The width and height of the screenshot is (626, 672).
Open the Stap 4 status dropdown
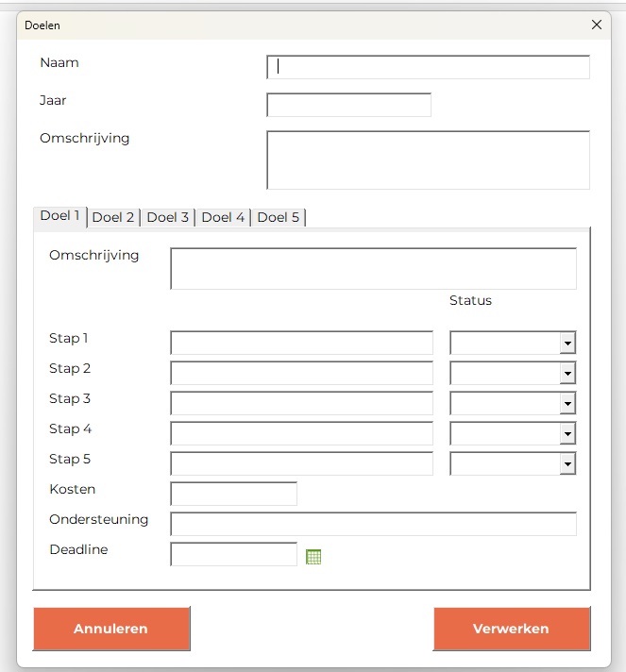click(567, 433)
